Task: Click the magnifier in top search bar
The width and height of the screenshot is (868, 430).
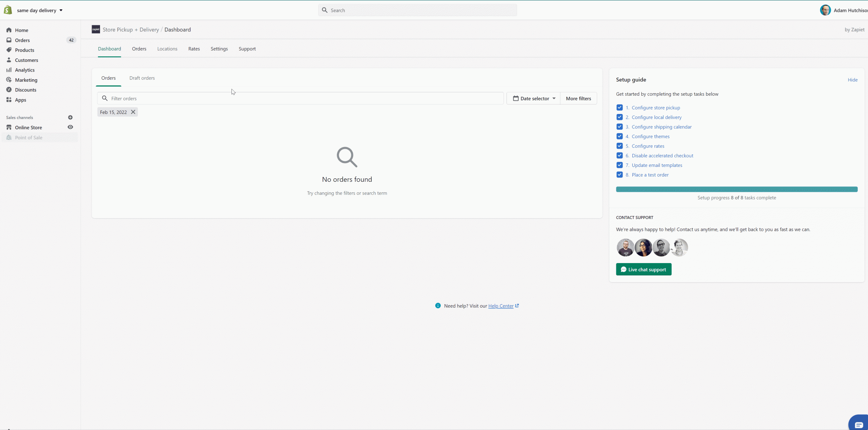Action: pos(325,10)
